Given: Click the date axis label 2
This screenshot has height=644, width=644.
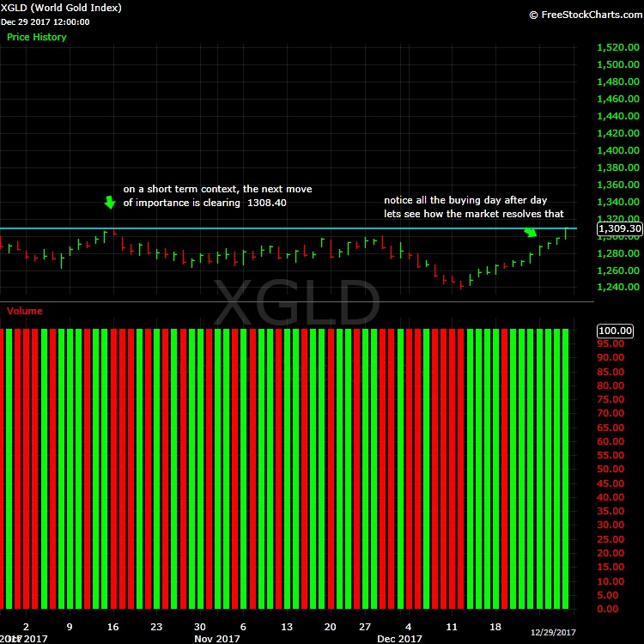Looking at the screenshot, I should 27,627.
